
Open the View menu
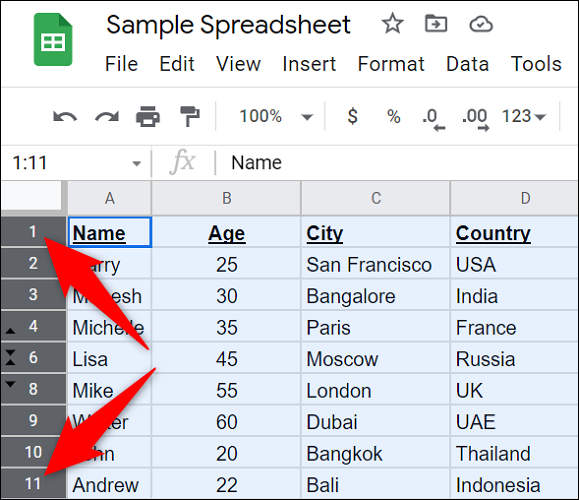(x=238, y=64)
